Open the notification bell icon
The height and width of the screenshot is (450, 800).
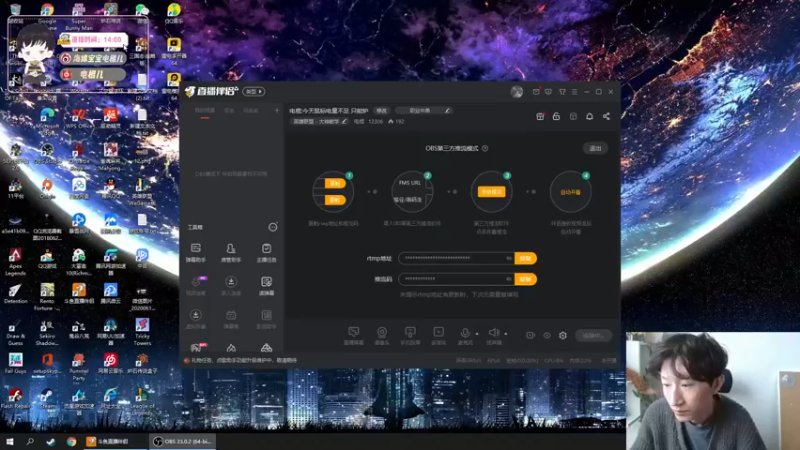tap(589, 116)
